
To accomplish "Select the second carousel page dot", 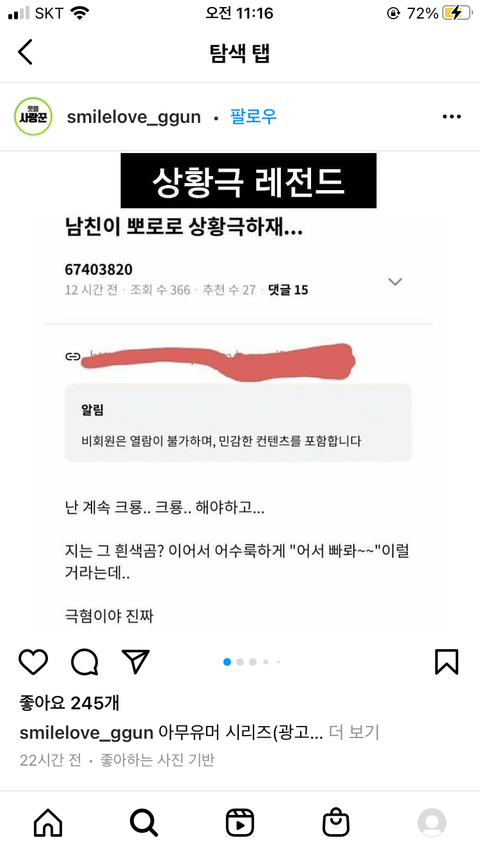I will [240, 662].
